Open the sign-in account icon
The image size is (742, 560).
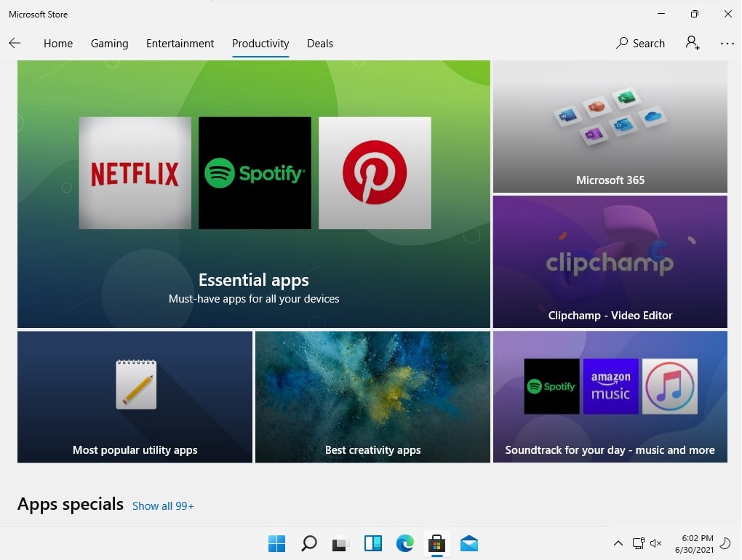pyautogui.click(x=693, y=43)
